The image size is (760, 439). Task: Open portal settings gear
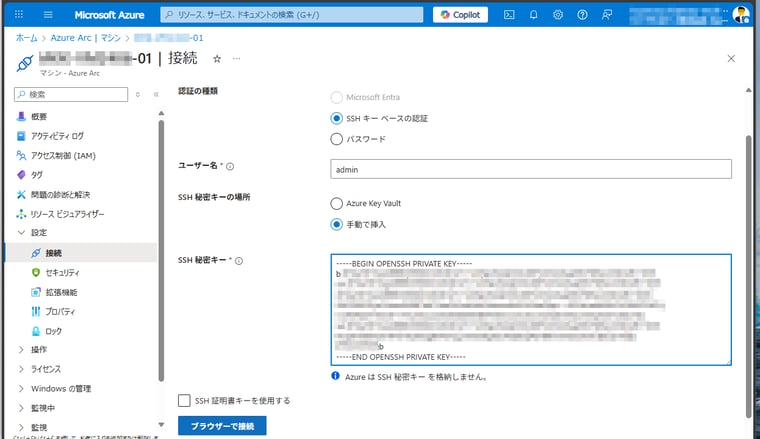[558, 15]
